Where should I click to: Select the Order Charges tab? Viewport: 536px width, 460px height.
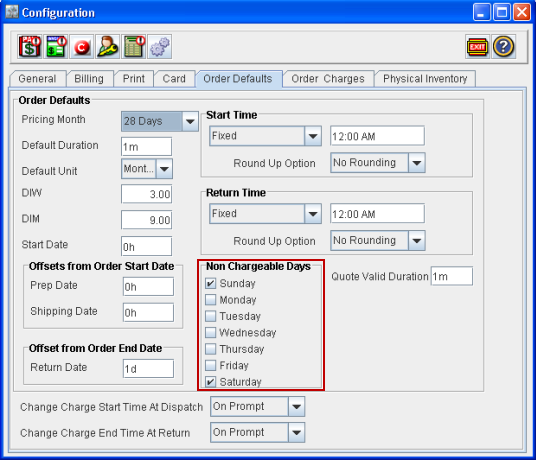click(x=328, y=79)
